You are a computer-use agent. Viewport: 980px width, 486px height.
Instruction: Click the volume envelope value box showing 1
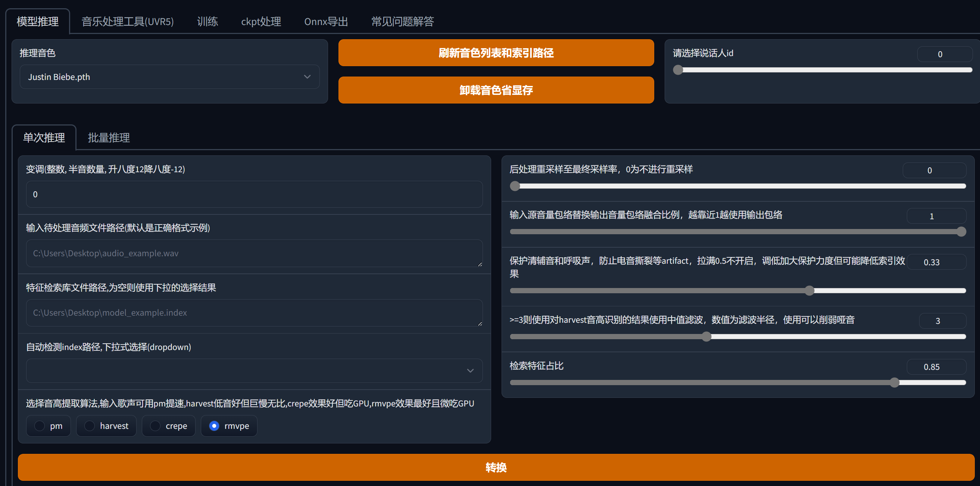click(936, 216)
